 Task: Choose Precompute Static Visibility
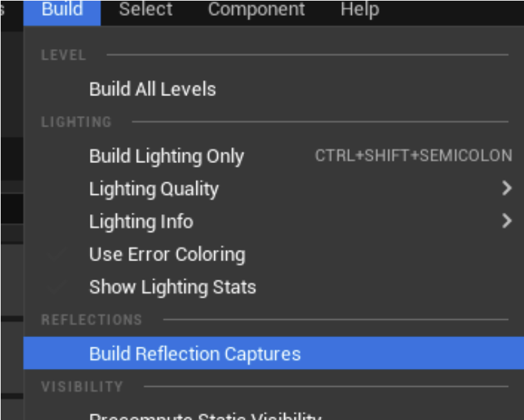205,415
